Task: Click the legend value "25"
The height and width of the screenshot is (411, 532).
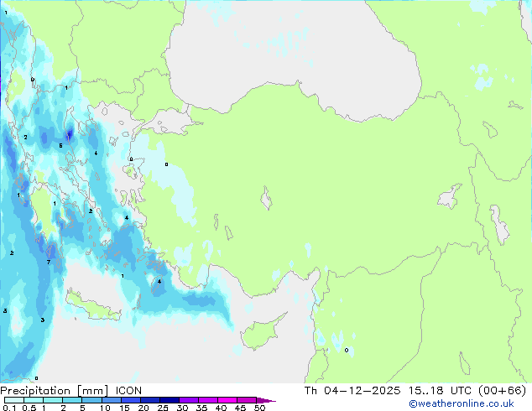Action: coord(163,408)
